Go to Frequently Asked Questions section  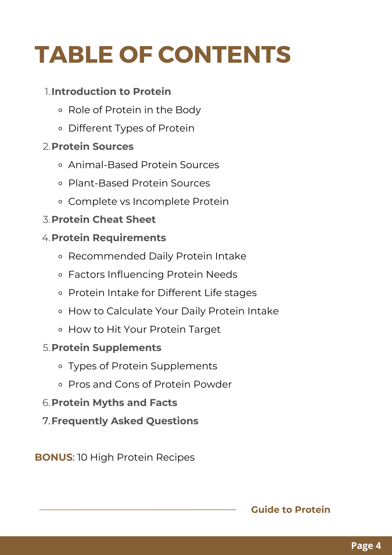tap(125, 421)
